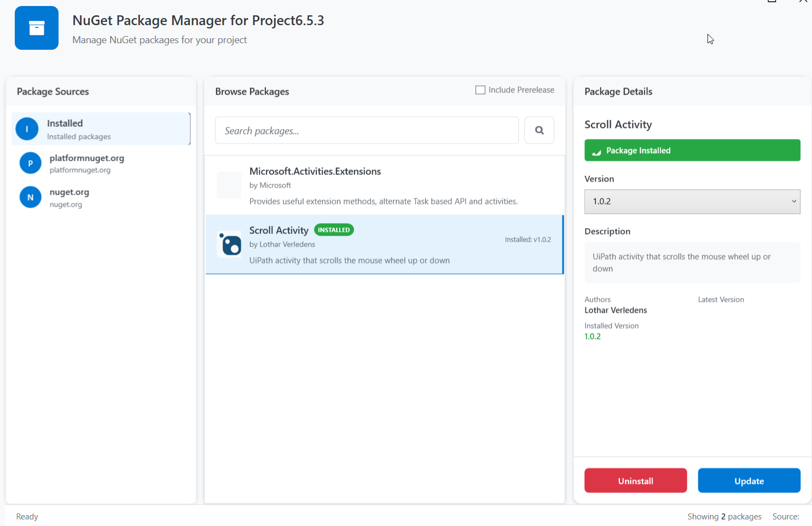
Task: Click the installed version 1.0.2 green value
Action: 593,336
